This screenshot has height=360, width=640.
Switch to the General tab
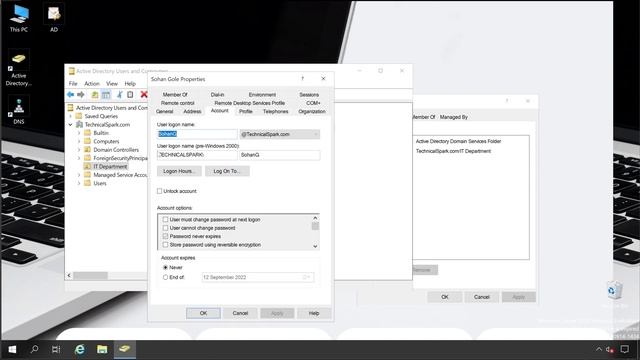[x=164, y=111]
